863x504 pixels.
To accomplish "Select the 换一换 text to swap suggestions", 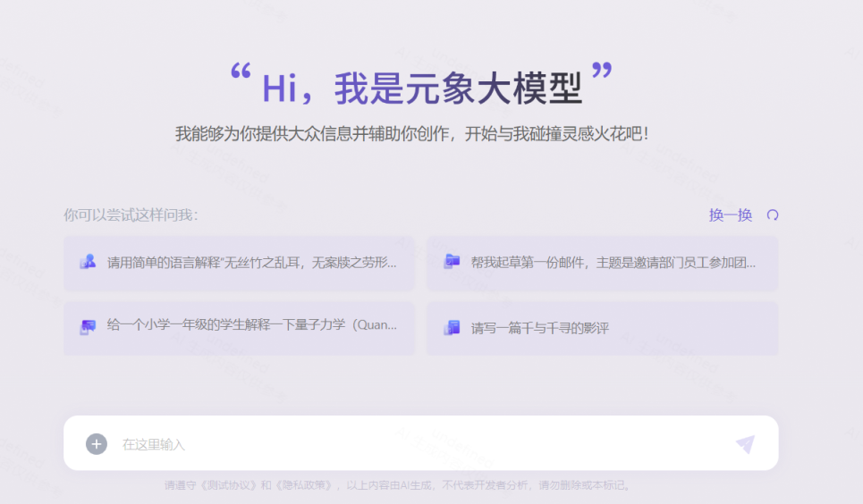I will coord(730,215).
